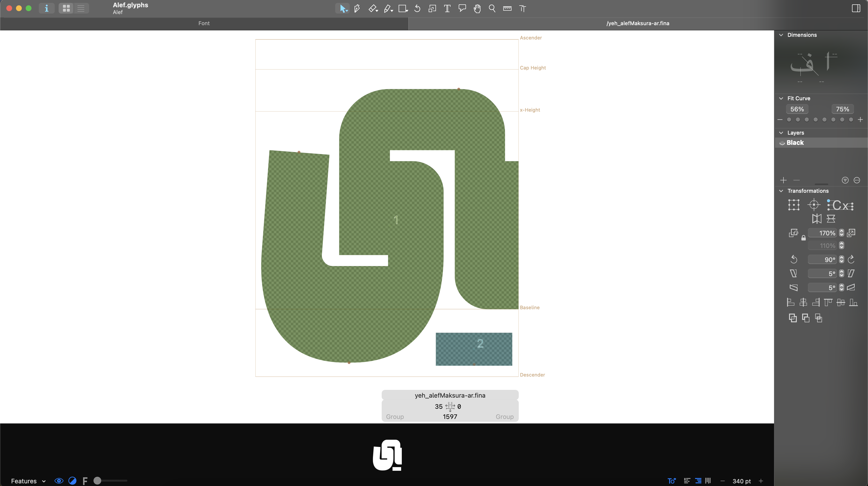Switch to the Font tab
This screenshot has height=486, width=868.
[x=204, y=23]
